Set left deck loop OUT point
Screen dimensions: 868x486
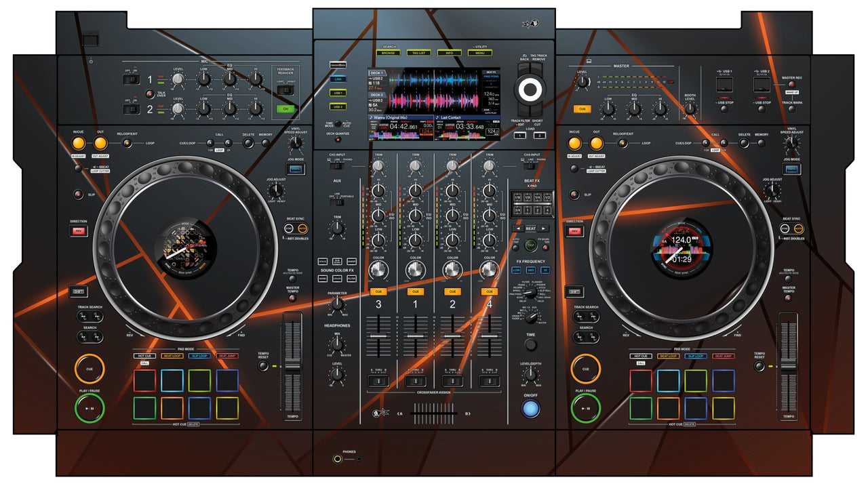click(100, 143)
